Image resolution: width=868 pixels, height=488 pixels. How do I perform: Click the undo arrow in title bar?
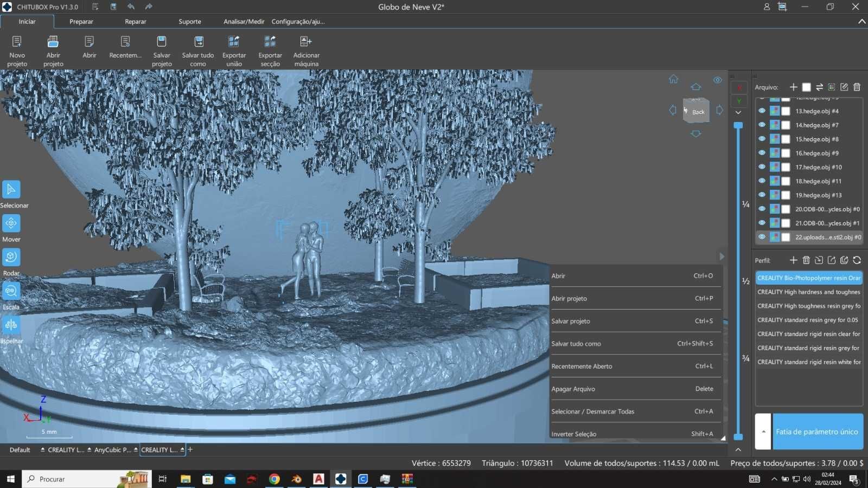(x=131, y=7)
